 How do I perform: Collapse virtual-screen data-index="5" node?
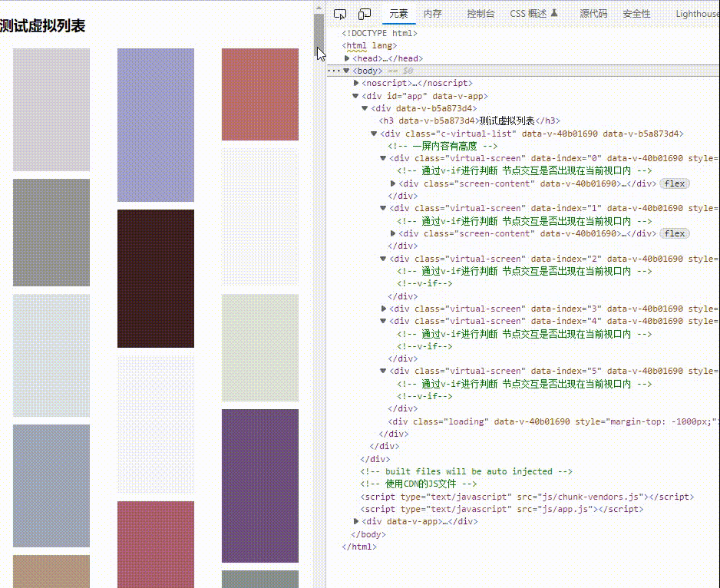[x=383, y=371]
